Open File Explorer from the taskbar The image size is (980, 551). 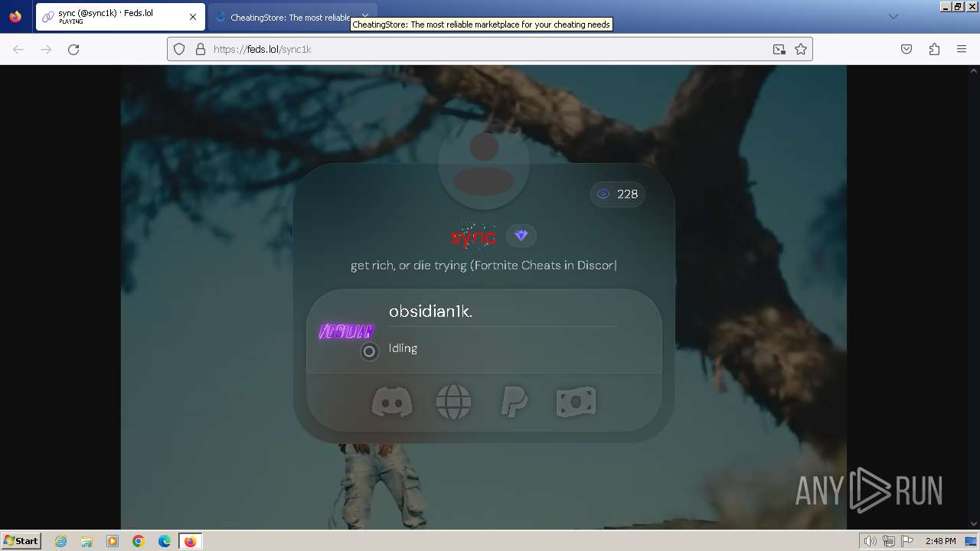tap(87, 541)
